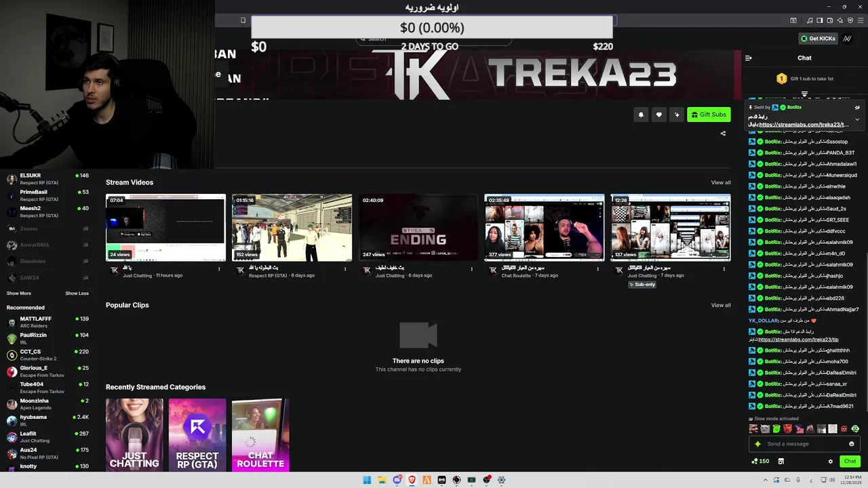Click the subscribe plus button
Screen dimensions: 868x488
(x=676, y=115)
